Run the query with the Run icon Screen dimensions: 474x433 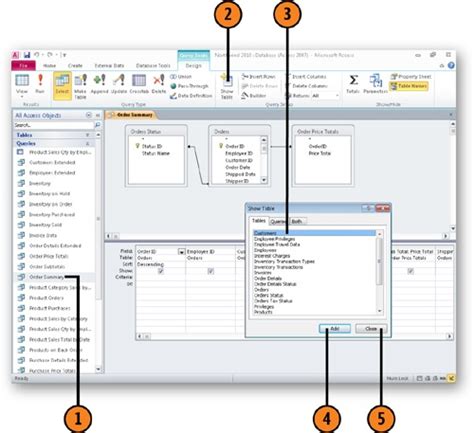(40, 84)
